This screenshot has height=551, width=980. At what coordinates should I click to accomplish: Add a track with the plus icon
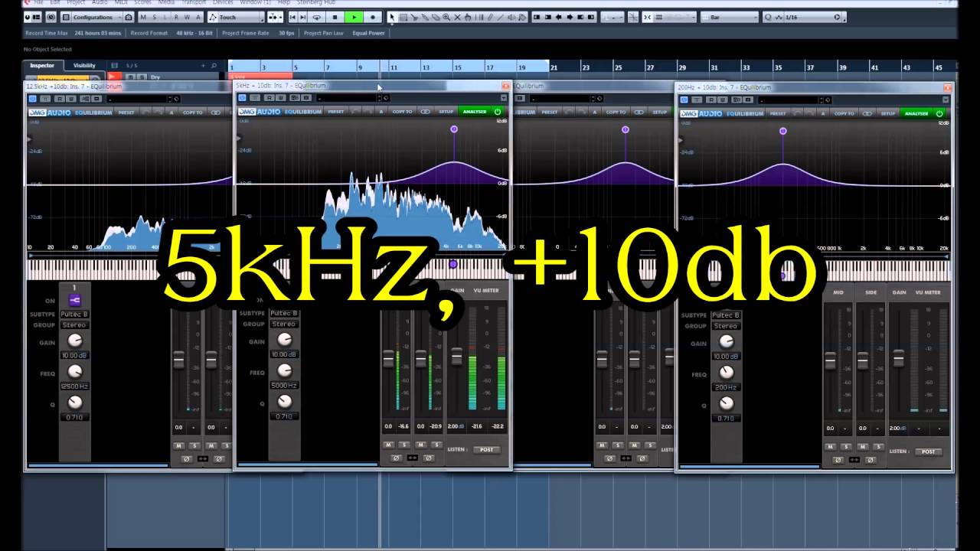coord(204,66)
